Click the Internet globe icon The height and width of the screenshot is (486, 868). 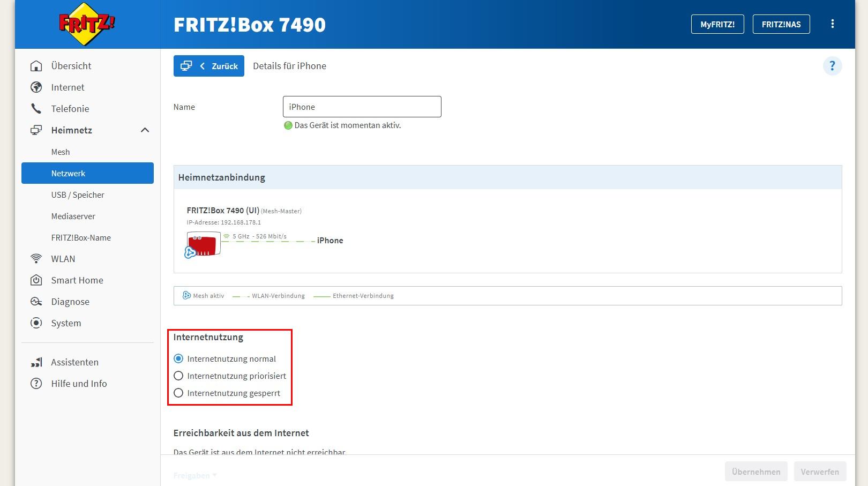pyautogui.click(x=36, y=87)
